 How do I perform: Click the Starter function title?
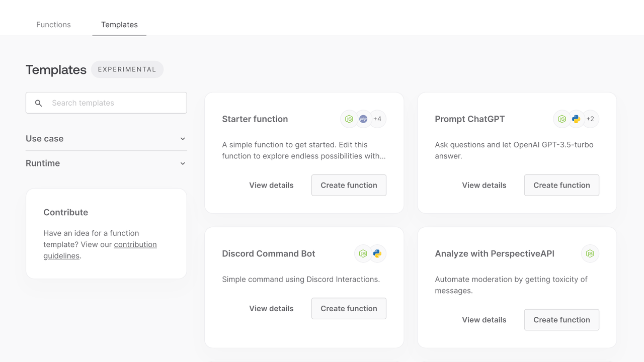(255, 119)
